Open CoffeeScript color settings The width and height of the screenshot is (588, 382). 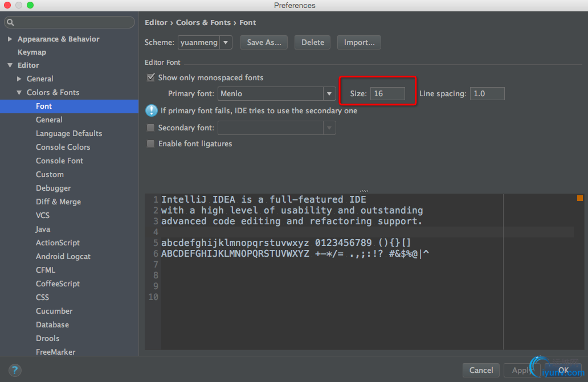point(58,284)
